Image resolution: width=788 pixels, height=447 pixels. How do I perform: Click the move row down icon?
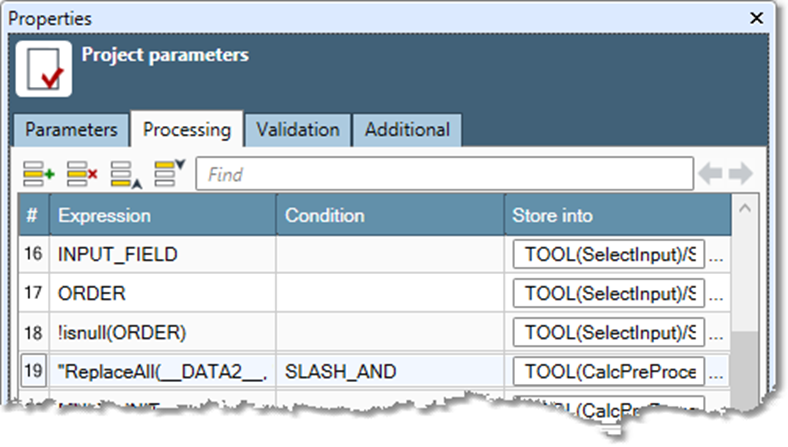(168, 173)
